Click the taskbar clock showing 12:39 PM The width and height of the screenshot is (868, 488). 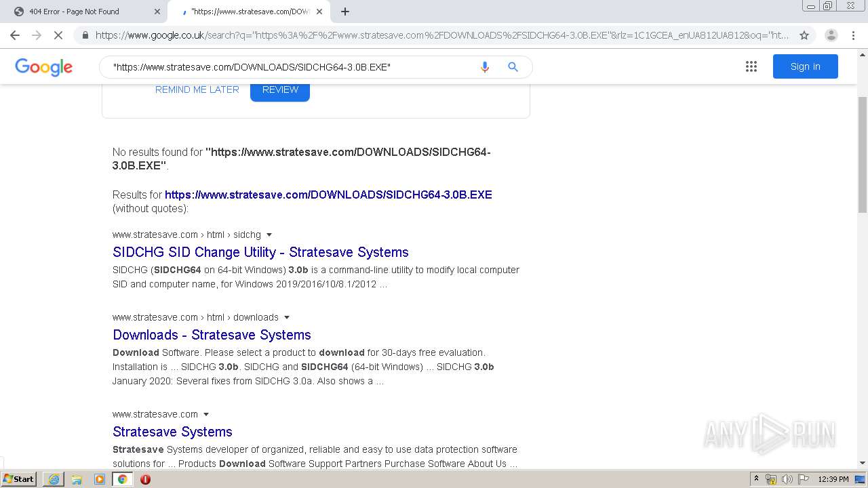tap(833, 479)
